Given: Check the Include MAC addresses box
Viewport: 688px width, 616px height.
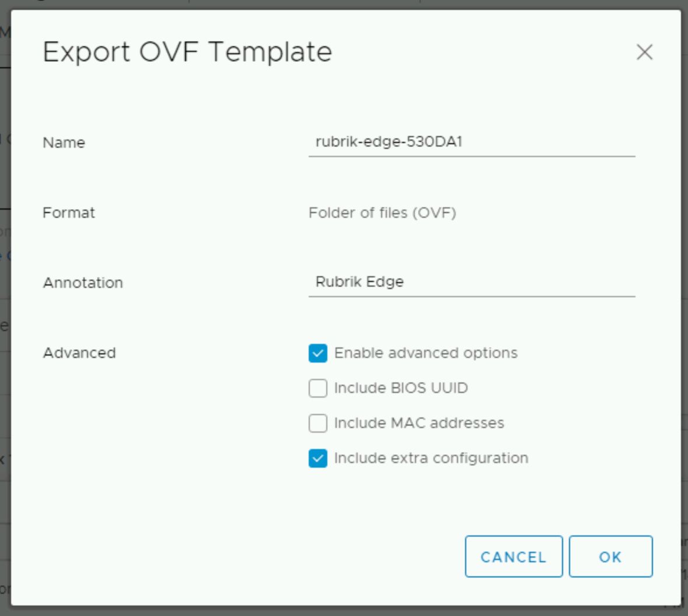Looking at the screenshot, I should point(317,423).
